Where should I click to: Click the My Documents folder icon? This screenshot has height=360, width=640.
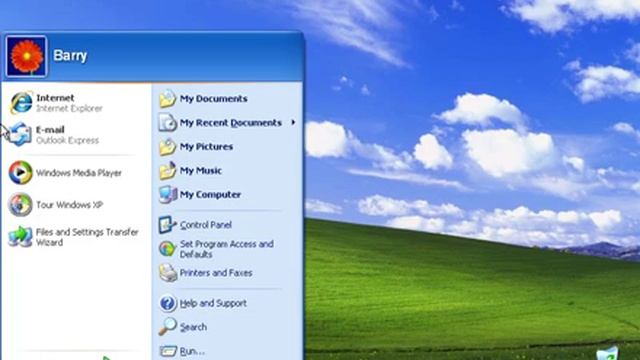[x=167, y=99]
